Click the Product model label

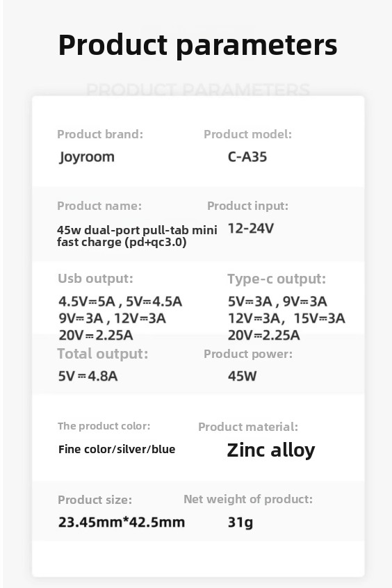(x=247, y=134)
